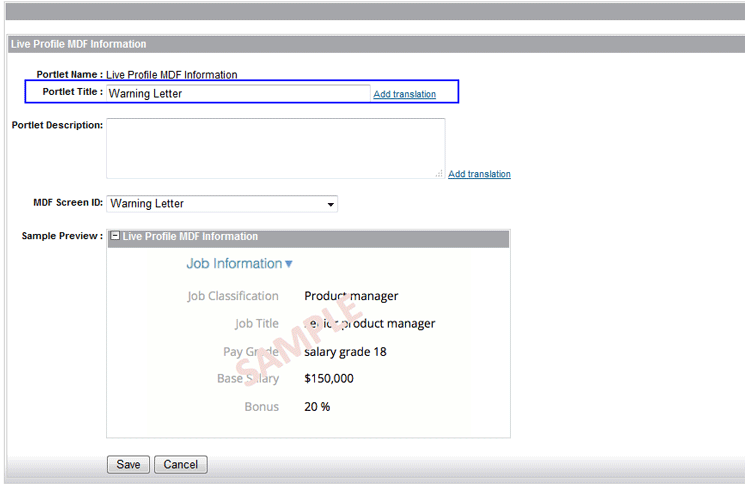Grab the Portlet Description resize handle
745x486 pixels.
pos(439,173)
